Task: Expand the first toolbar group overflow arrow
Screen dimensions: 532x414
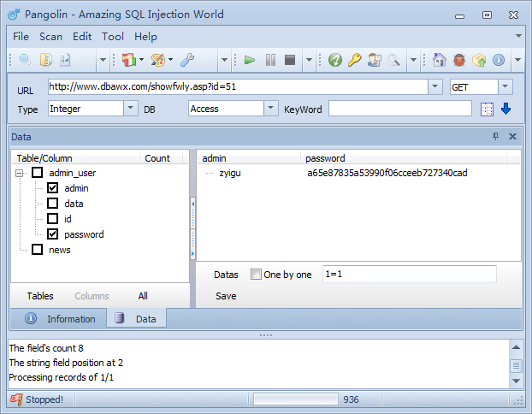Action: pyautogui.click(x=103, y=60)
